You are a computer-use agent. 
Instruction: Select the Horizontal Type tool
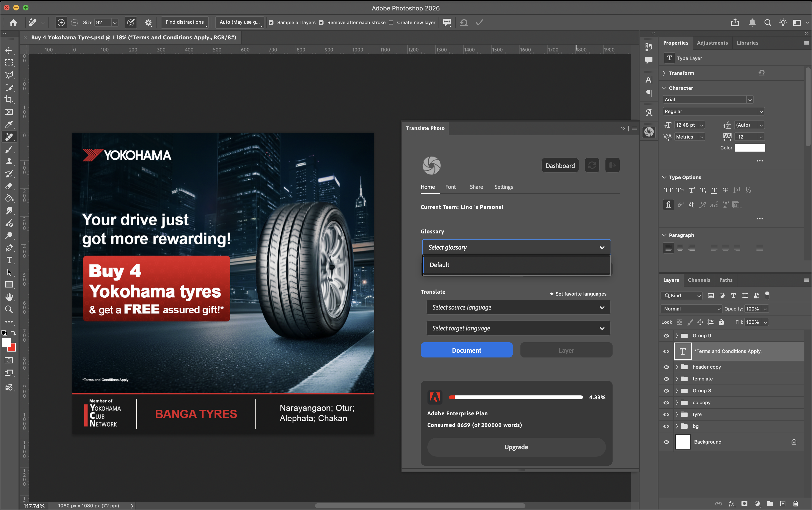tap(9, 260)
